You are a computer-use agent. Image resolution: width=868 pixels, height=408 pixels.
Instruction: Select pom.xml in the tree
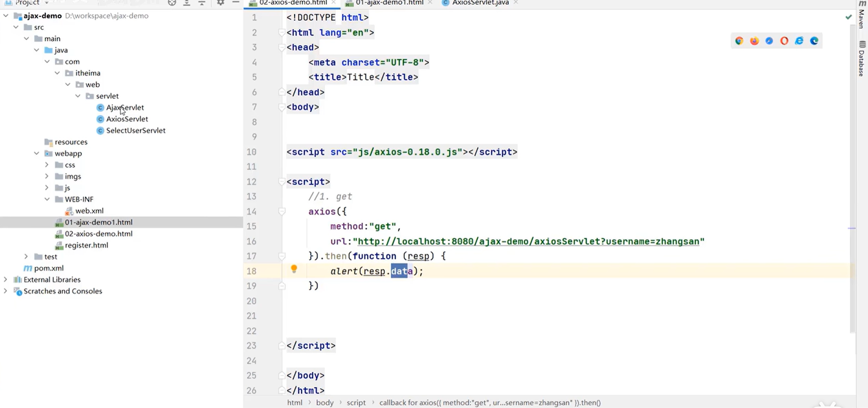click(x=49, y=268)
